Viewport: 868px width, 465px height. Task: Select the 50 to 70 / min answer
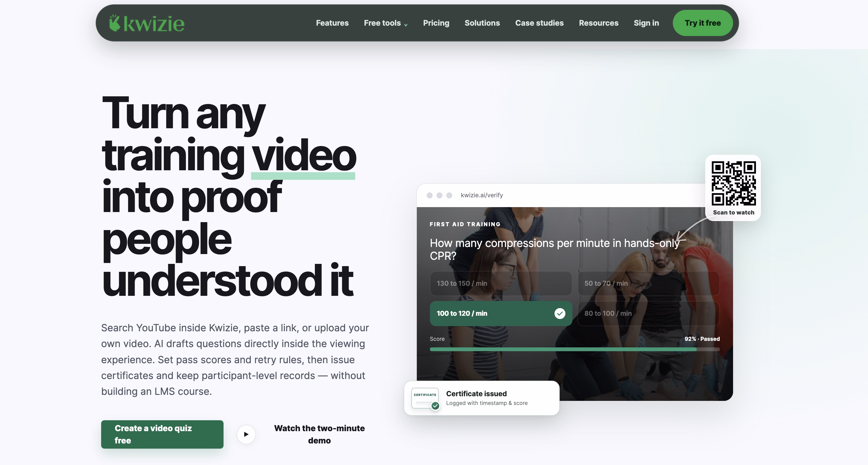coord(648,283)
